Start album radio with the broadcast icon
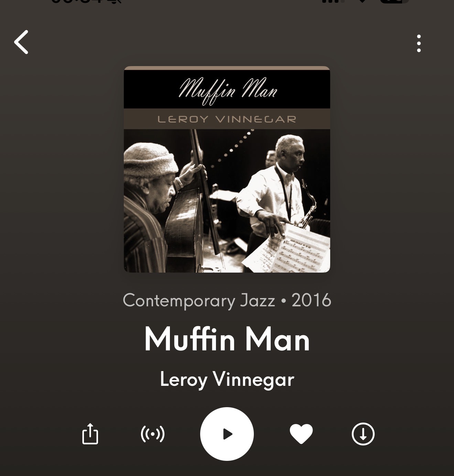The width and height of the screenshot is (454, 476). [153, 434]
